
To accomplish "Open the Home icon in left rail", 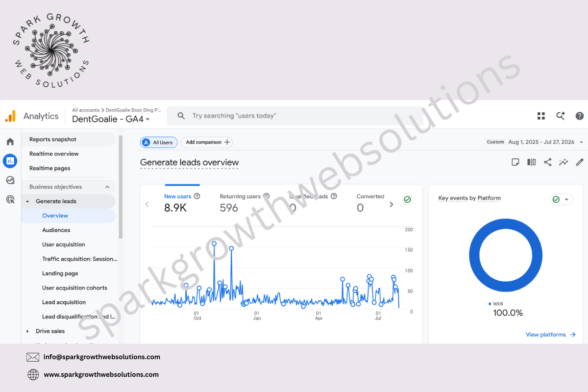I will (x=10, y=142).
